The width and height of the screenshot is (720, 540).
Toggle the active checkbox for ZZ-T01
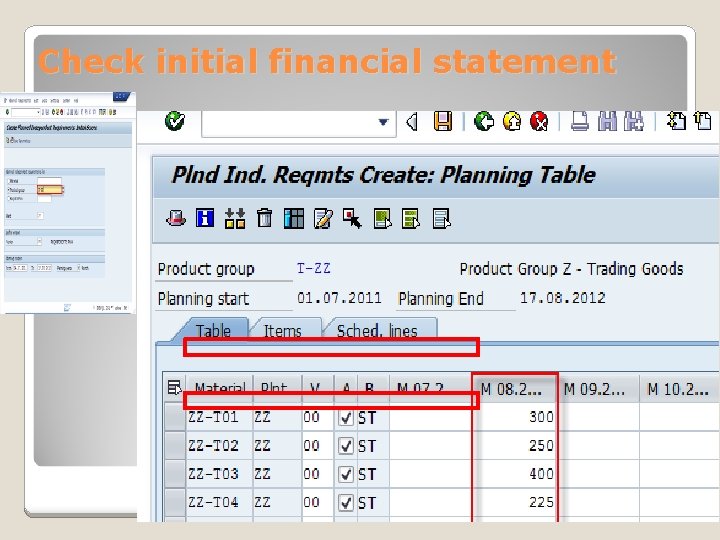346,417
